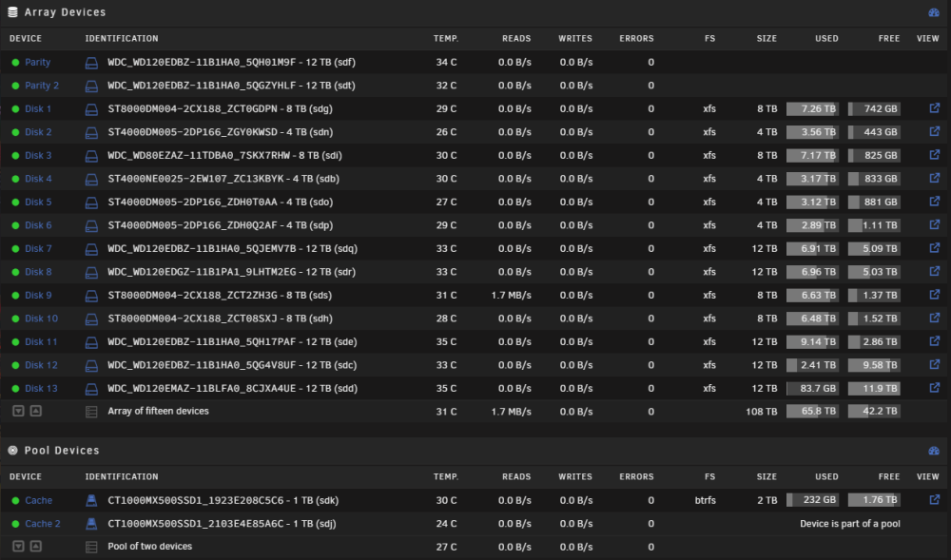
Task: Click the Cache 232 GB used bar
Action: pyautogui.click(x=813, y=500)
